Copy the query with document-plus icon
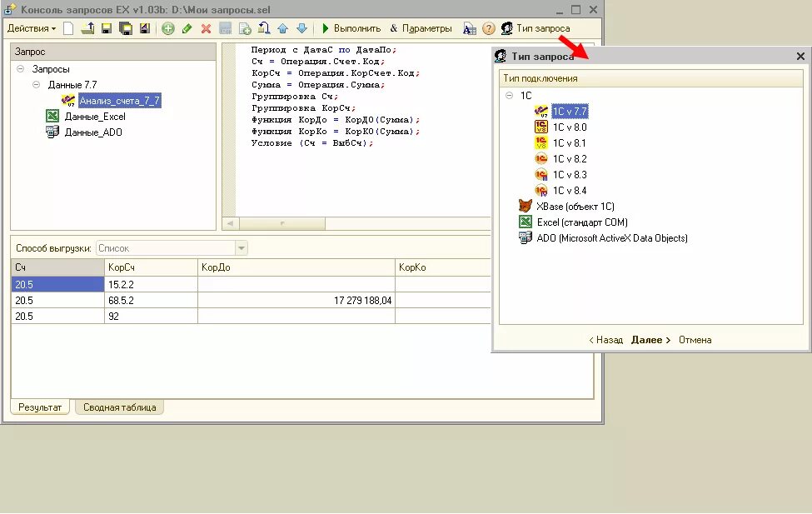 (x=244, y=28)
